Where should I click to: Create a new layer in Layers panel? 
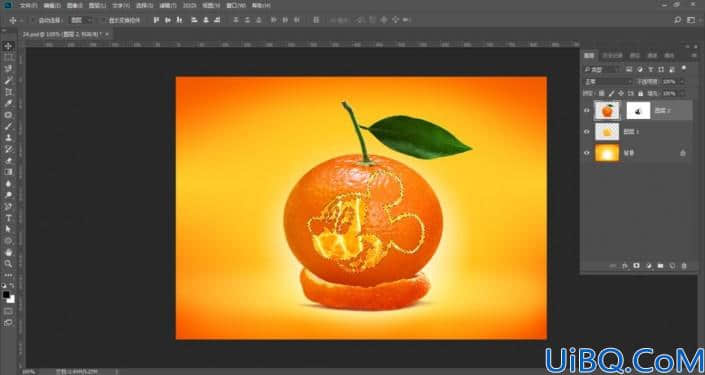tap(672, 266)
